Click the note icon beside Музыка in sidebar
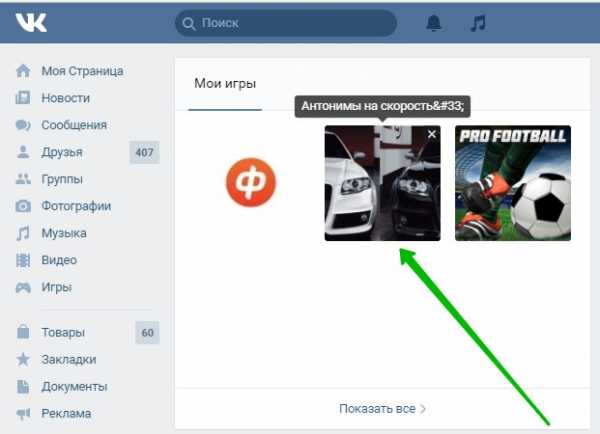Viewport: 600px width, 434px height. (23, 233)
